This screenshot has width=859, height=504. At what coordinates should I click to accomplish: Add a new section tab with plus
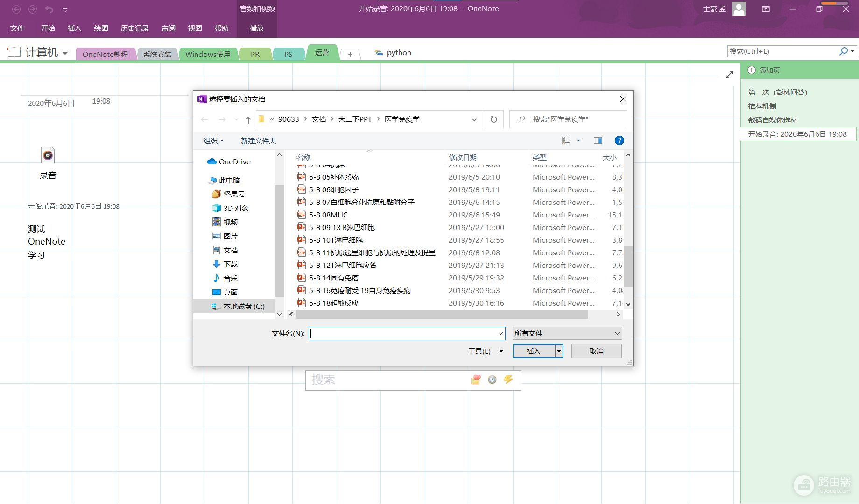click(x=350, y=54)
